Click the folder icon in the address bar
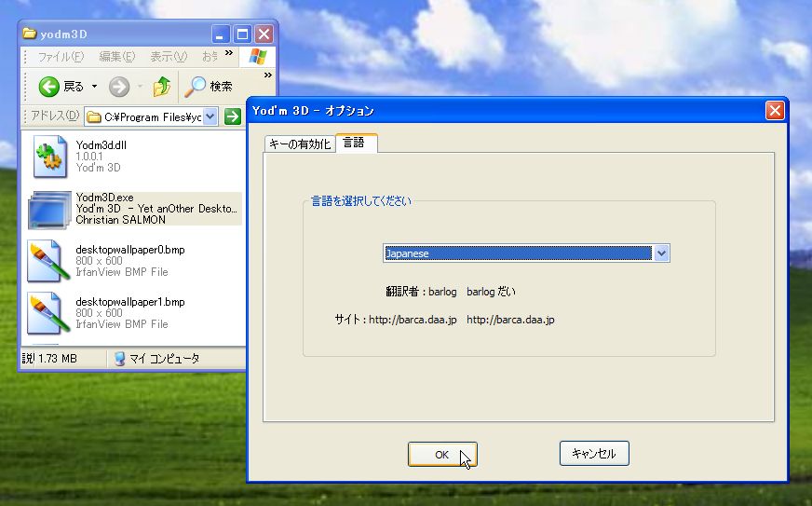Image resolution: width=812 pixels, height=506 pixels. (x=94, y=117)
